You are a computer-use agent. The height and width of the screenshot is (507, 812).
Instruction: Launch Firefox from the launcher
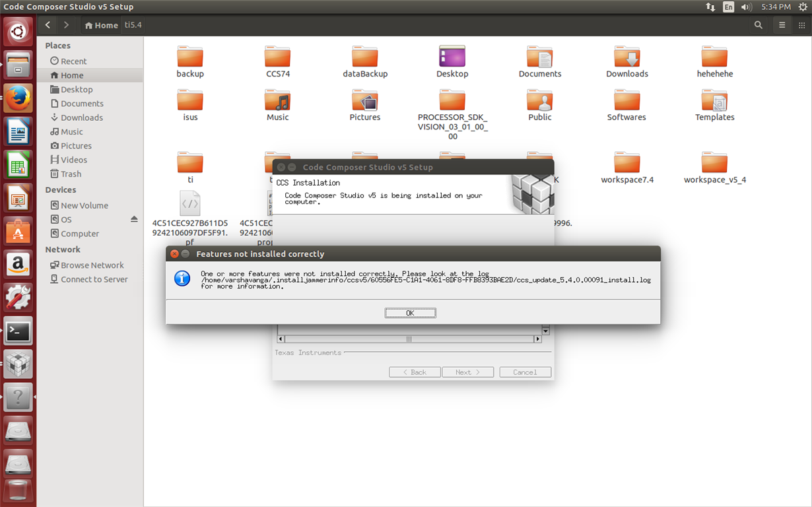click(18, 98)
